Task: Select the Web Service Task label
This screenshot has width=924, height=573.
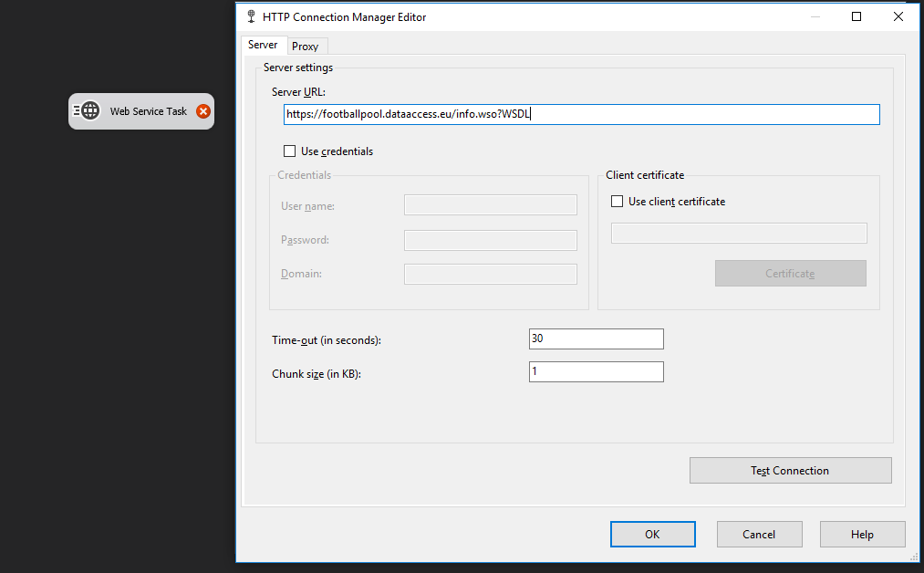Action: [x=149, y=111]
